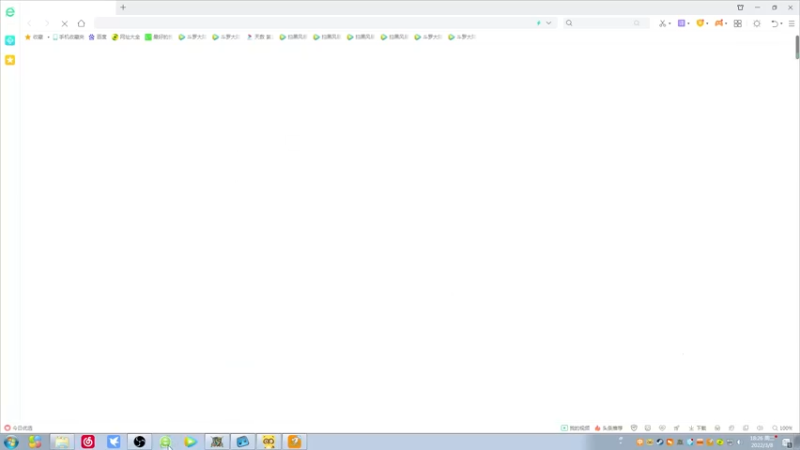
Task: Click the 100% zoom control in the status bar
Action: pos(782,428)
